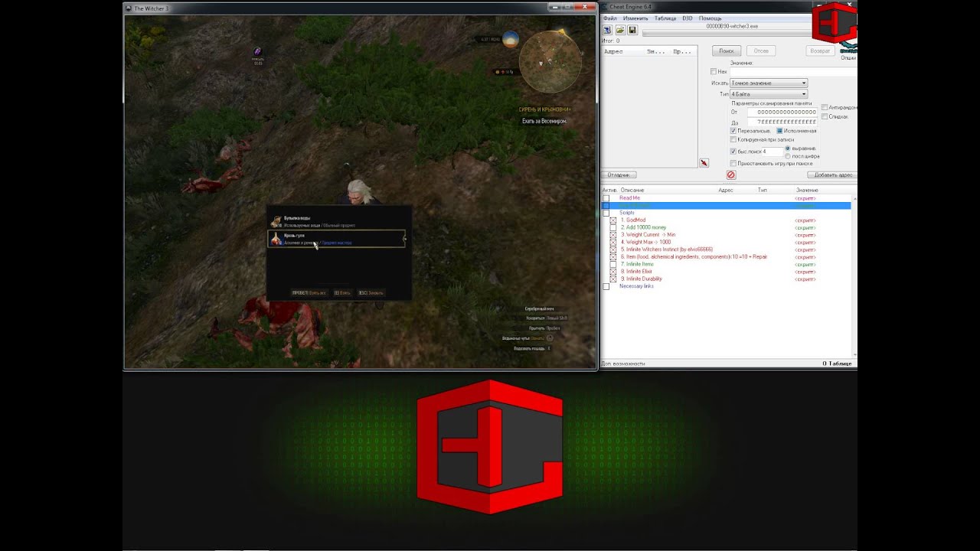The height and width of the screenshot is (551, 980).
Task: Click the red circle clear list icon
Action: [730, 175]
